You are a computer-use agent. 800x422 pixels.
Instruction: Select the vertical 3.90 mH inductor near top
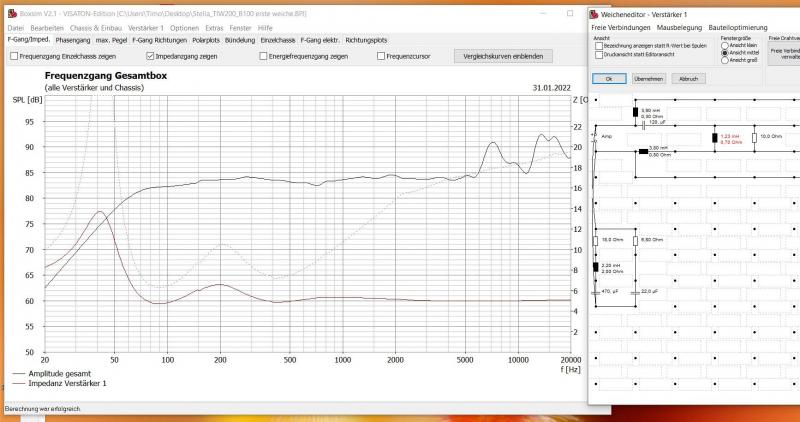(x=635, y=112)
